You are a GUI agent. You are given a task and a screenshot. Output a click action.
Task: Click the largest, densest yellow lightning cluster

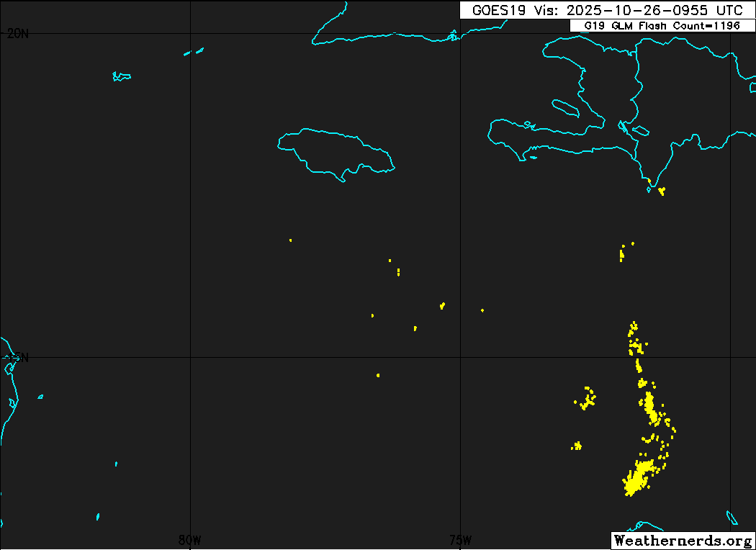click(x=636, y=480)
